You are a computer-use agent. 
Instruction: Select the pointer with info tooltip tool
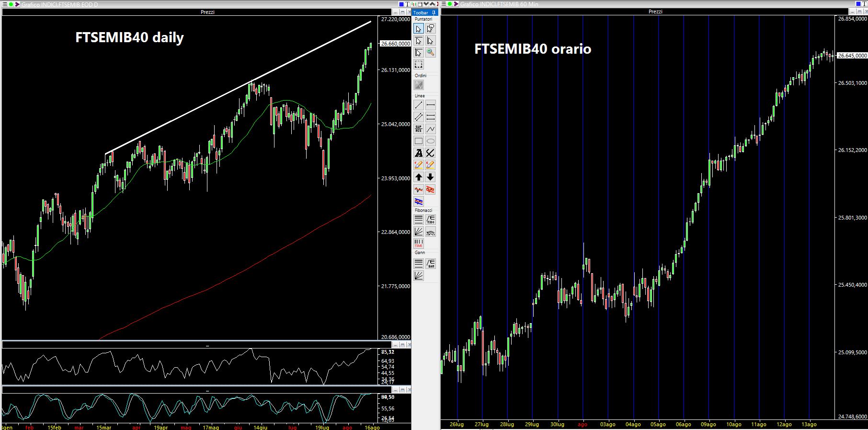click(x=431, y=29)
